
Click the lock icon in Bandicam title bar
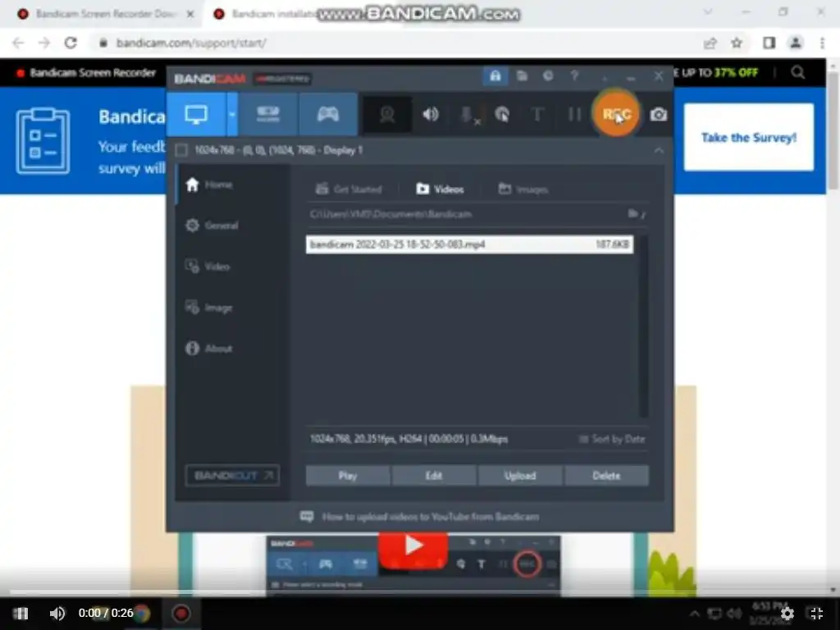click(x=495, y=76)
